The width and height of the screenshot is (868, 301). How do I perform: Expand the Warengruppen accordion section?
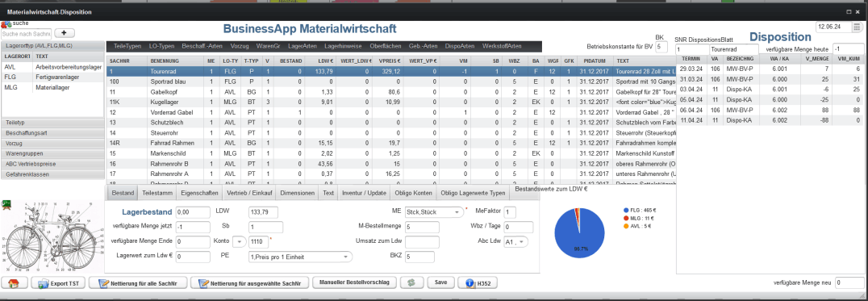[x=52, y=153]
